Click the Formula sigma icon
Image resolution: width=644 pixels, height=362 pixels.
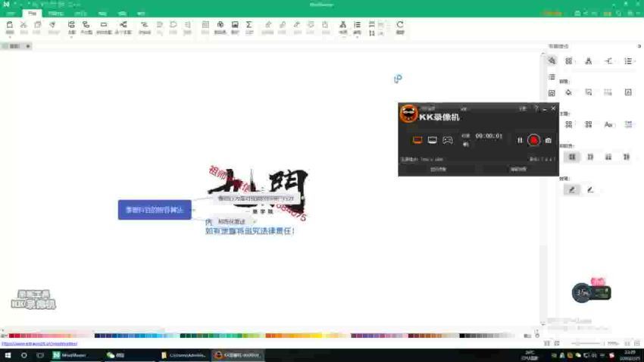pyautogui.click(x=249, y=25)
